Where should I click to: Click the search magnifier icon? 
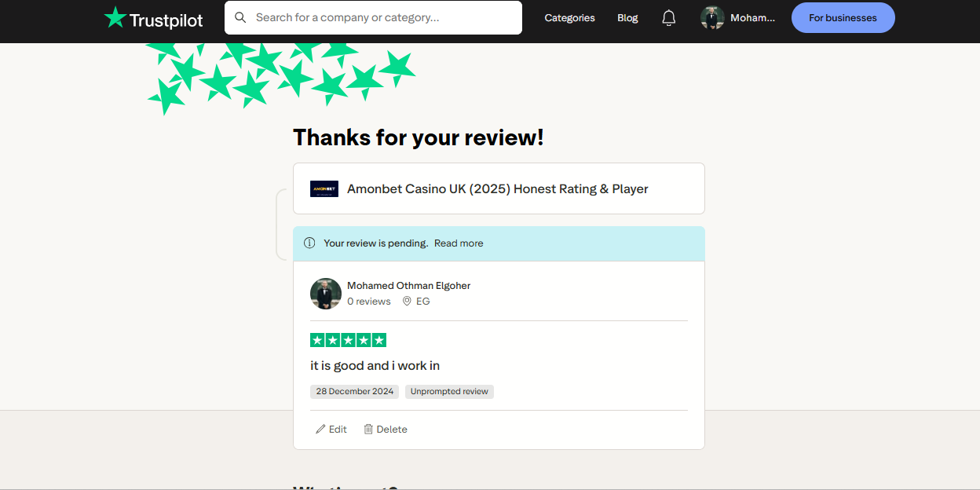[x=240, y=17]
